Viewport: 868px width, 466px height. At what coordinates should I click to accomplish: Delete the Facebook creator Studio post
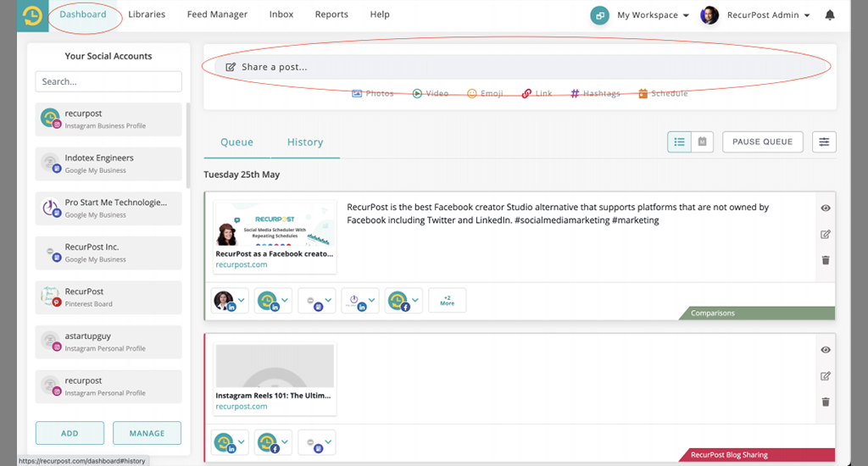pos(826,260)
